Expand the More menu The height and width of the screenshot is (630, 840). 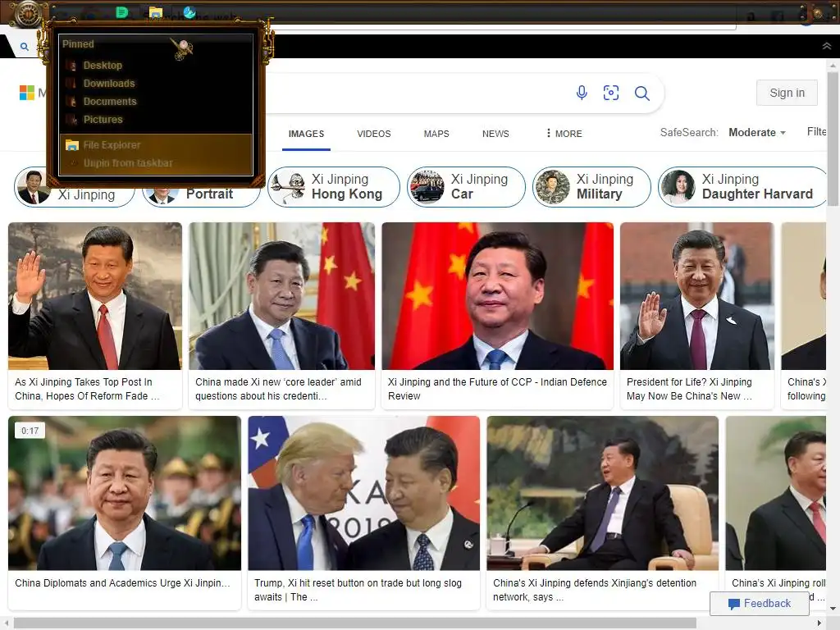click(x=564, y=134)
